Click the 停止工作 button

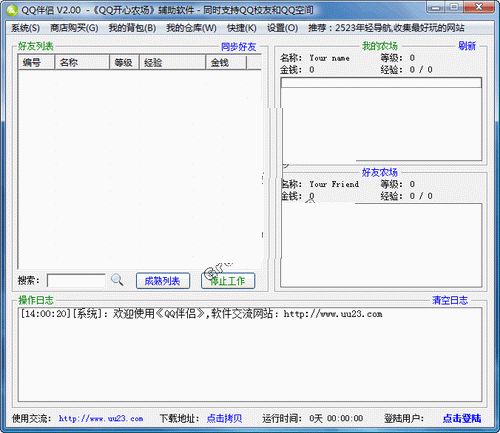coord(228,281)
